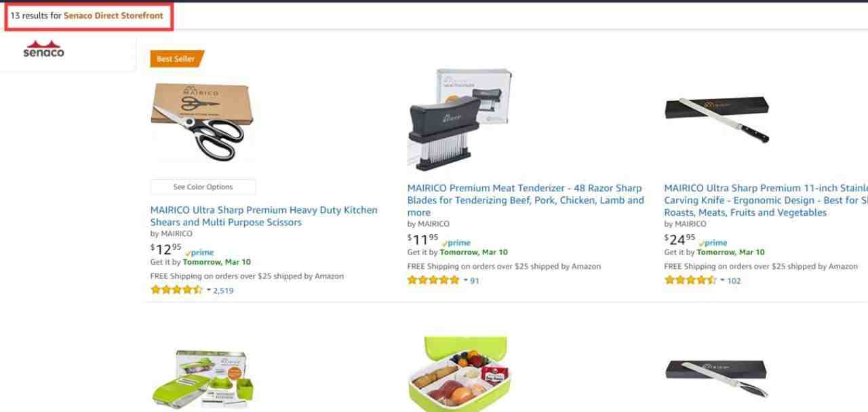Image resolution: width=868 pixels, height=412 pixels.
Task: Click Prime badge next to $11.95 price
Action: click(456, 242)
